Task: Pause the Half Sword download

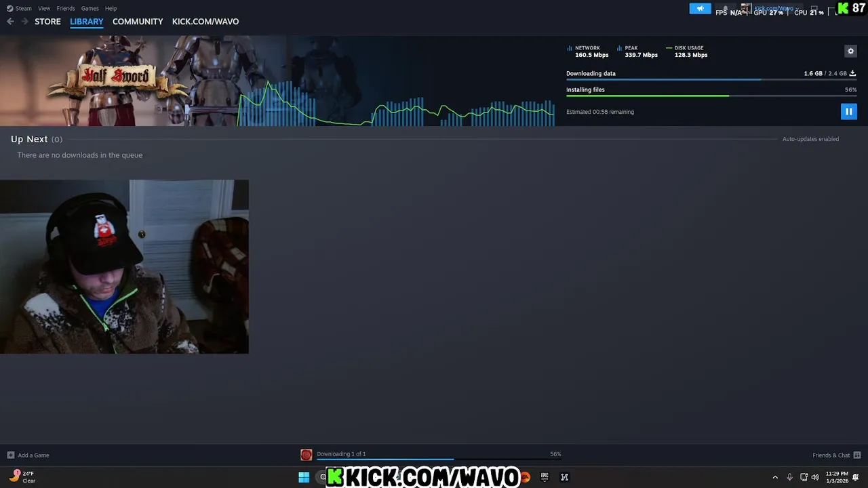Action: point(848,111)
